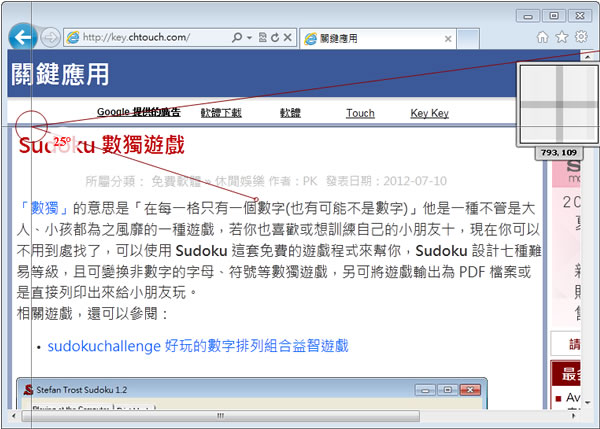Click the Stefan Trost Sudoku app icon
This screenshot has width=600, height=429.
click(28, 390)
